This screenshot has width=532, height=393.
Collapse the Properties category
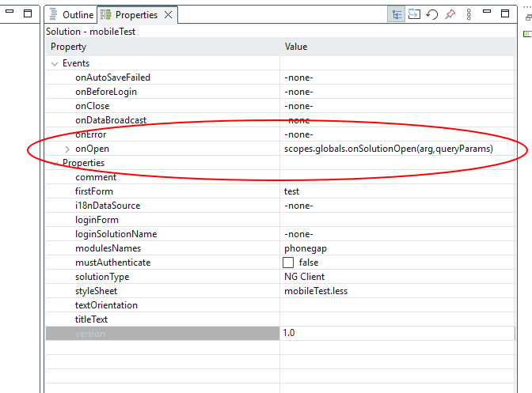pos(55,163)
